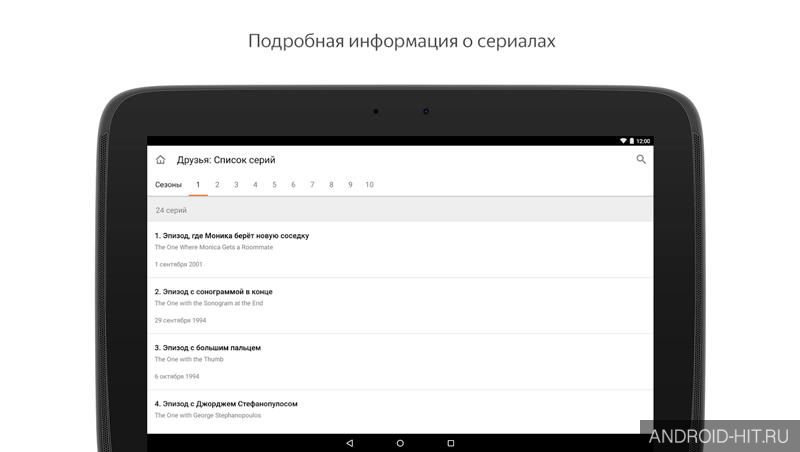This screenshot has height=452, width=800.
Task: Switch to season 5 tab
Action: (x=274, y=185)
